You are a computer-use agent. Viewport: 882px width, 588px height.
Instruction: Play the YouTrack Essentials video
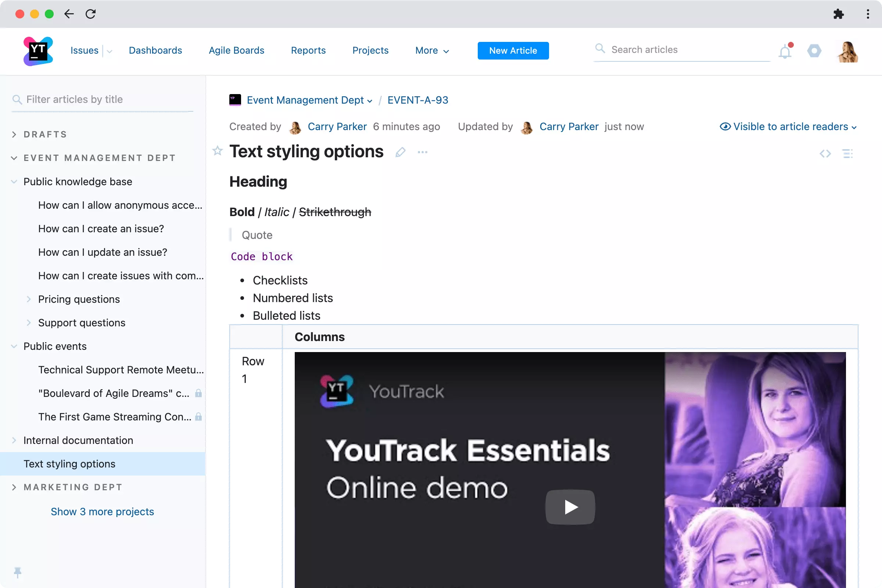[570, 507]
